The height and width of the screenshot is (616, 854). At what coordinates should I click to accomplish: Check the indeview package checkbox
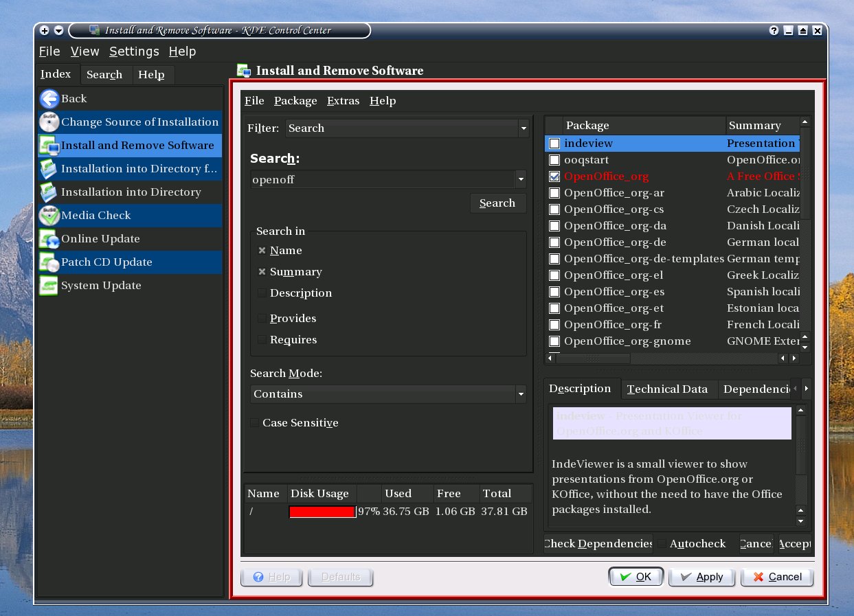[554, 144]
